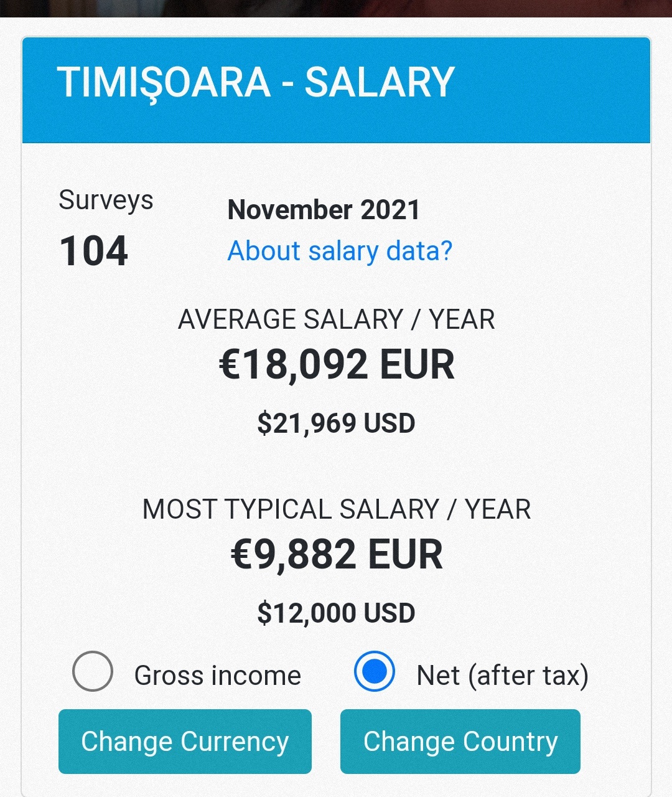
Task: Click the "Surveys" label
Action: (106, 200)
